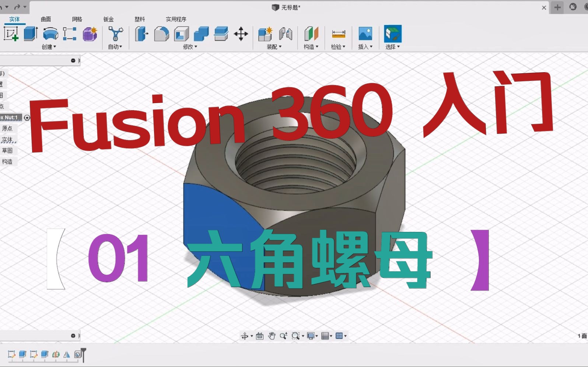Image resolution: width=588 pixels, height=367 pixels.
Task: Select 实体 (Bodies) folder in browser
Action: pos(7,140)
